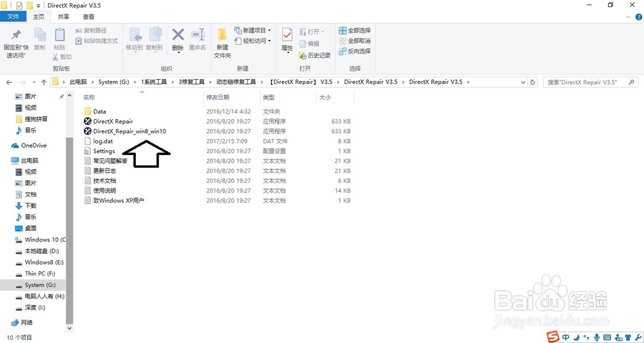Viewport: 644px width, 343px height.
Task: Select Copy Path in ribbon
Action: [x=91, y=30]
